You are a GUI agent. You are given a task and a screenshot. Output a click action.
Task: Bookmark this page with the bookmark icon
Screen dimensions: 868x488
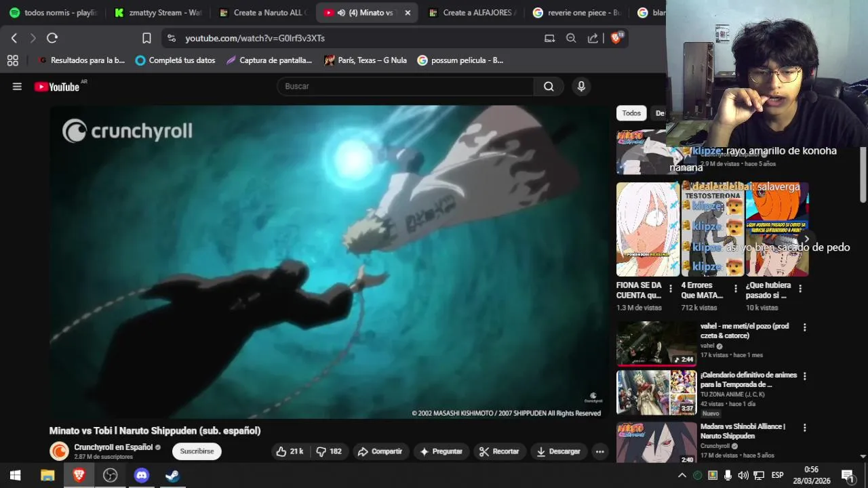(x=146, y=39)
